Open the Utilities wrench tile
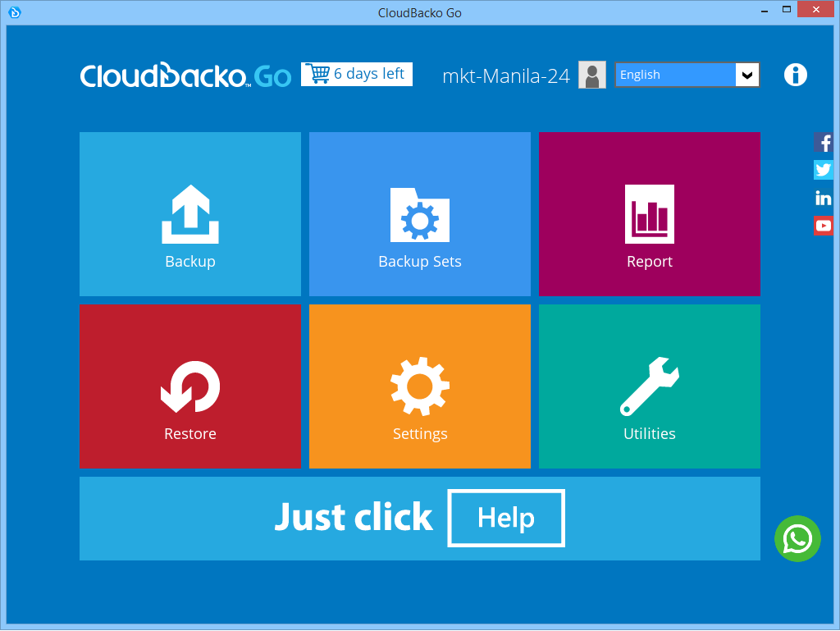 pyautogui.click(x=649, y=386)
